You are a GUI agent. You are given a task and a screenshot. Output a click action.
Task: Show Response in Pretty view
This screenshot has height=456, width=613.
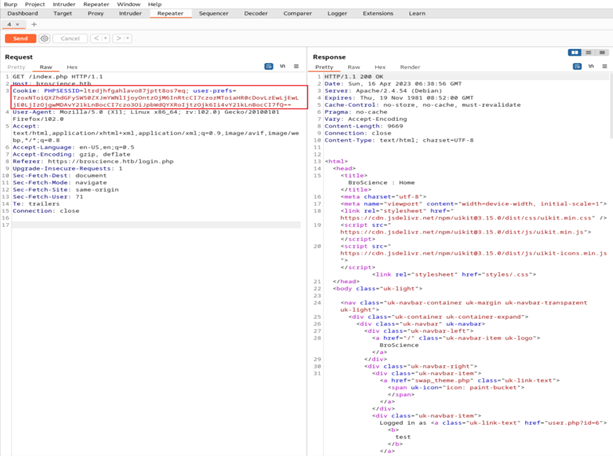tap(324, 67)
